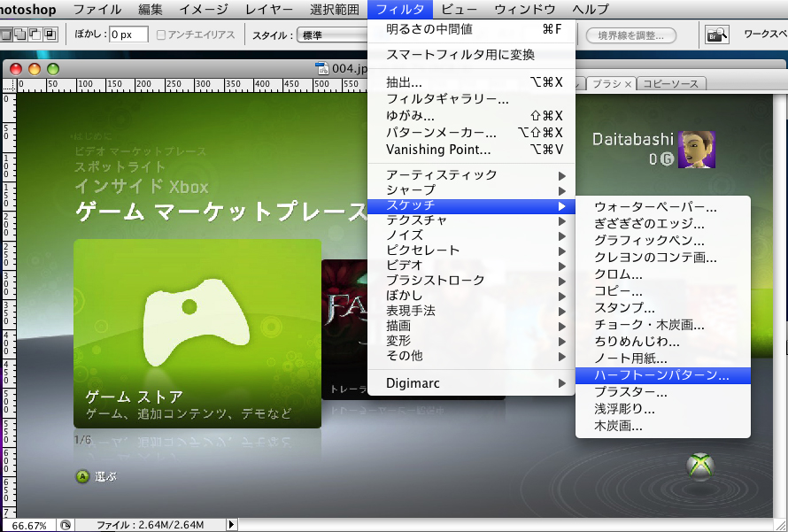Expand the アーティスティック submenu
This screenshot has width=788, height=532.
click(x=471, y=174)
